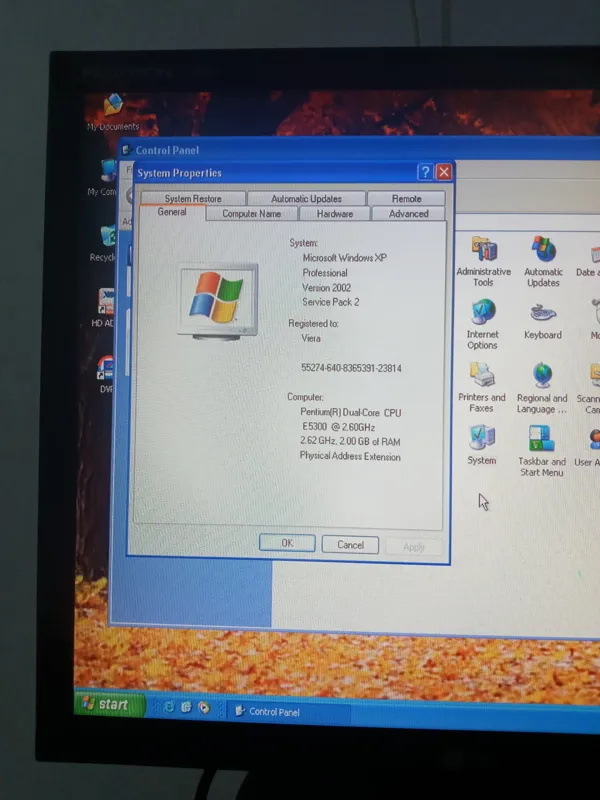Switch to the Hardware tab
This screenshot has height=800, width=600.
click(x=335, y=214)
